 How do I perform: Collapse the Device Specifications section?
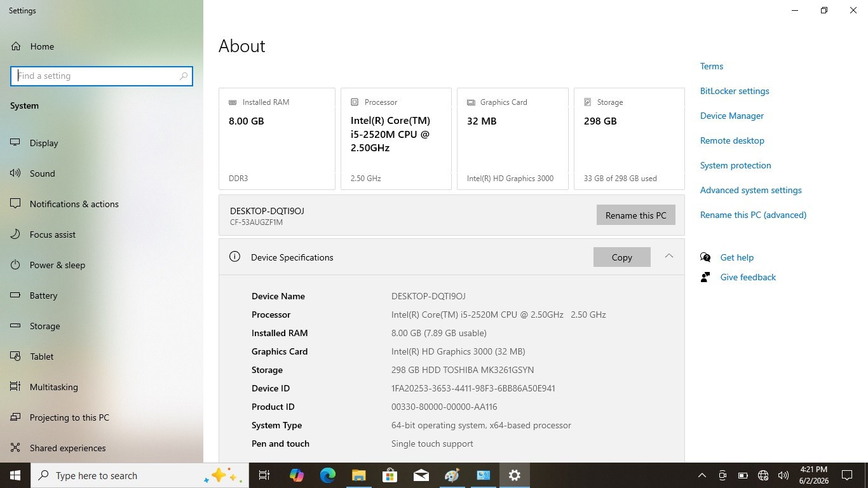click(x=668, y=256)
